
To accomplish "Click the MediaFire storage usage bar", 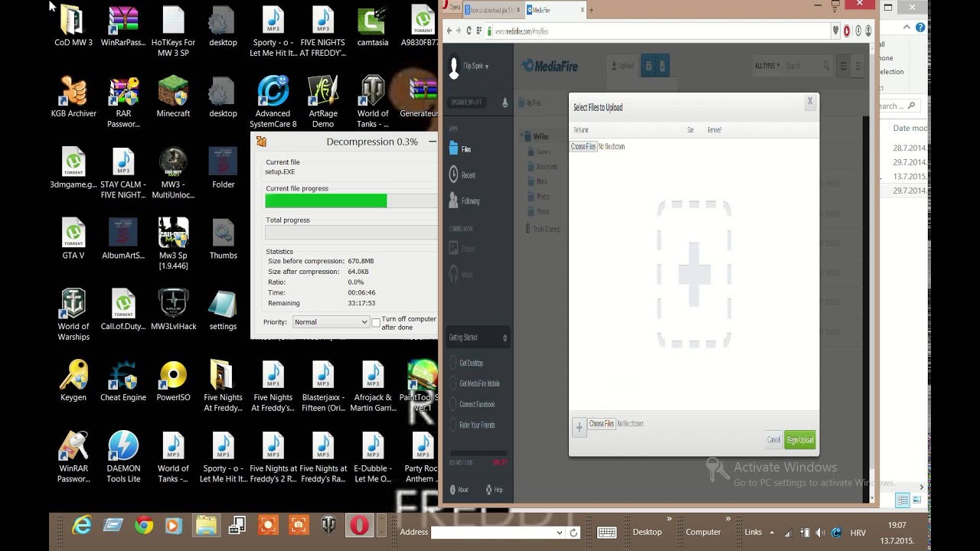I will pos(478,454).
